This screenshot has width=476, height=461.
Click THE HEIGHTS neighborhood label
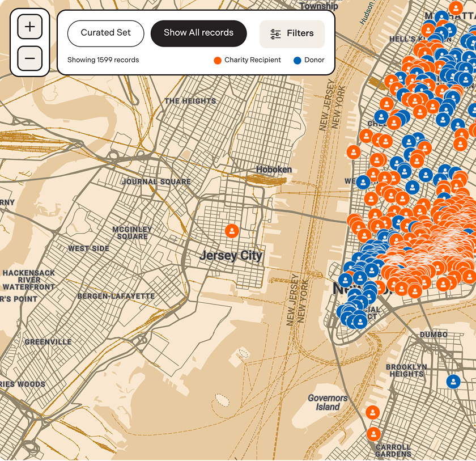pyautogui.click(x=190, y=101)
